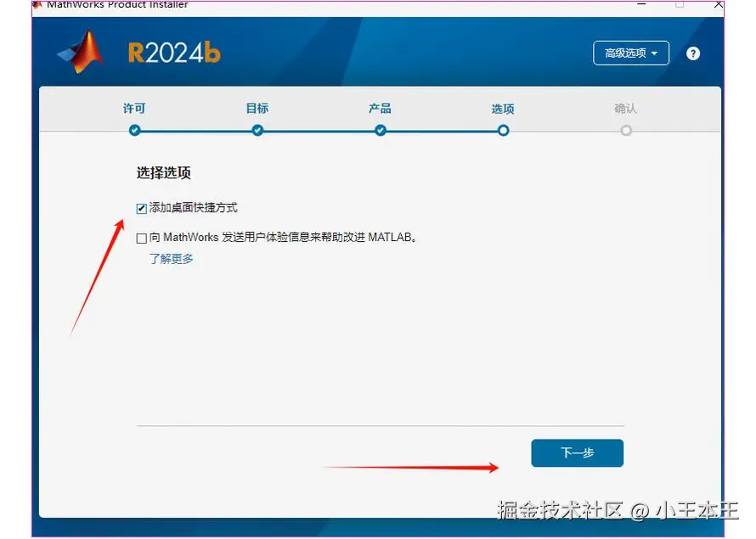Select the 产品 step label

(x=380, y=108)
